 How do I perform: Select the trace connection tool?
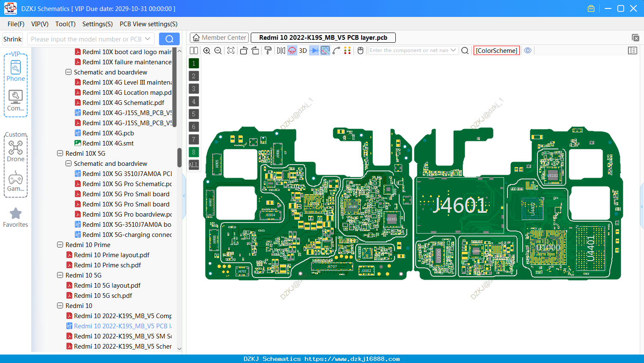[337, 50]
